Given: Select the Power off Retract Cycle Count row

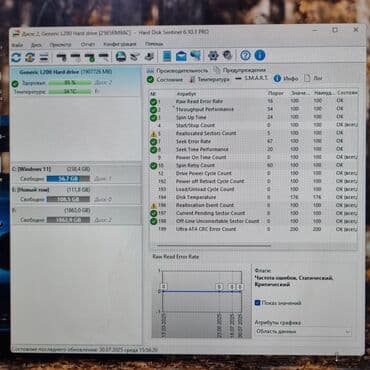Looking at the screenshot, I should 253,181.
